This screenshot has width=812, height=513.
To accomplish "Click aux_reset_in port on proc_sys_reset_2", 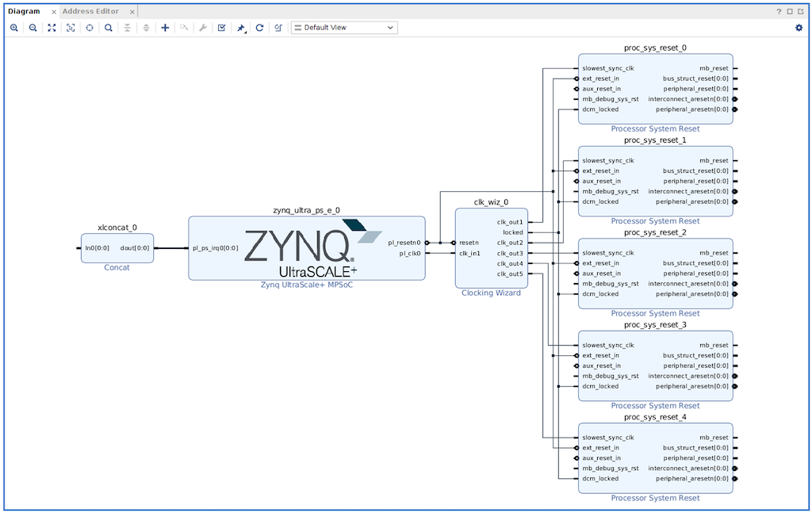I will [x=601, y=274].
